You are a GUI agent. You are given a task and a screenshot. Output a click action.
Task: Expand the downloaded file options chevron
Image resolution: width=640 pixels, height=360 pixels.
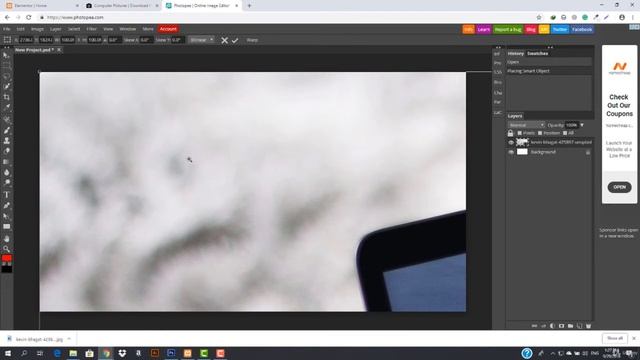69,339
